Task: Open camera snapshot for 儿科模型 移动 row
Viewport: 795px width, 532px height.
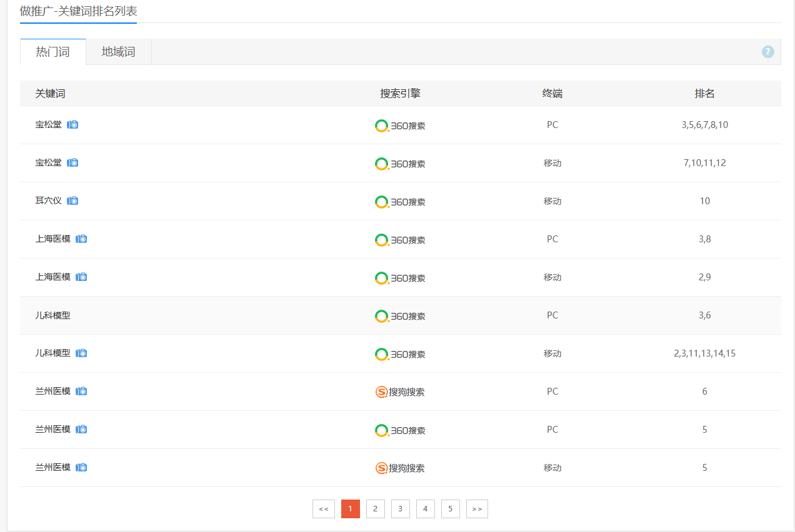Action: pos(81,353)
